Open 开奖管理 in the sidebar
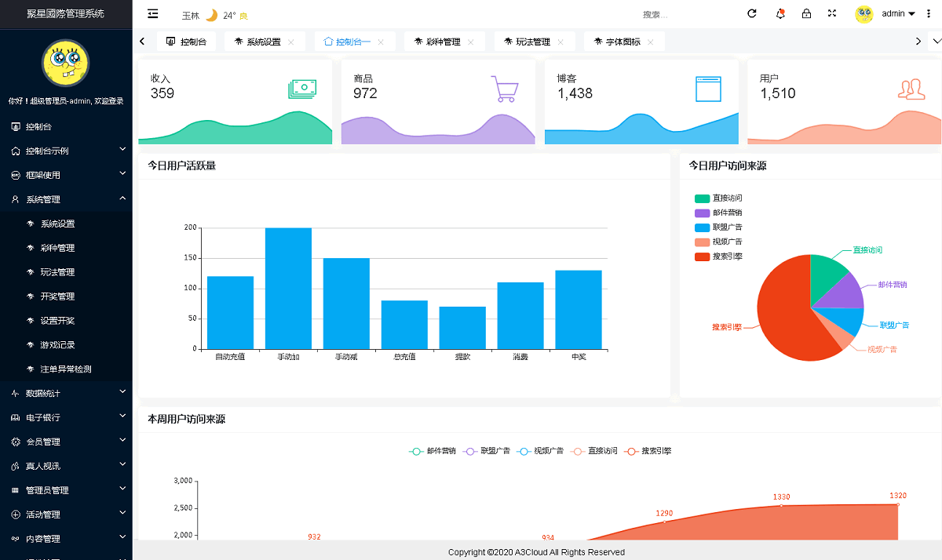Image resolution: width=942 pixels, height=560 pixels. 57,296
